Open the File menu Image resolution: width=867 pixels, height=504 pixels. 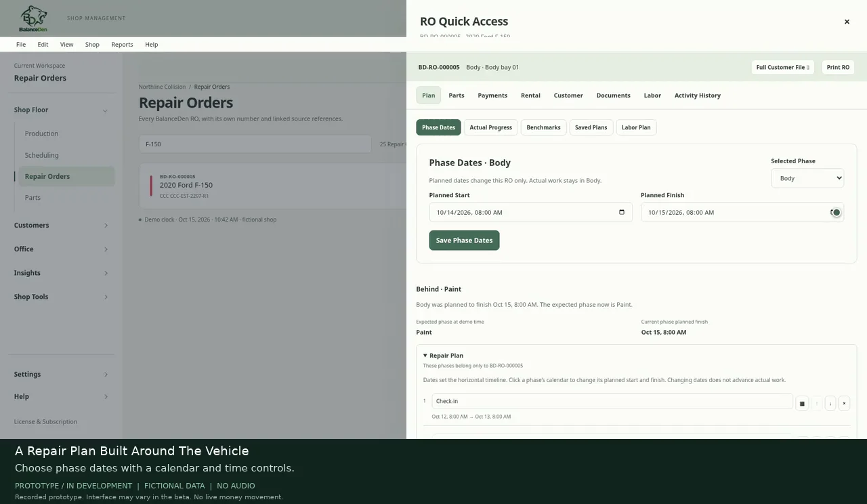pyautogui.click(x=21, y=44)
